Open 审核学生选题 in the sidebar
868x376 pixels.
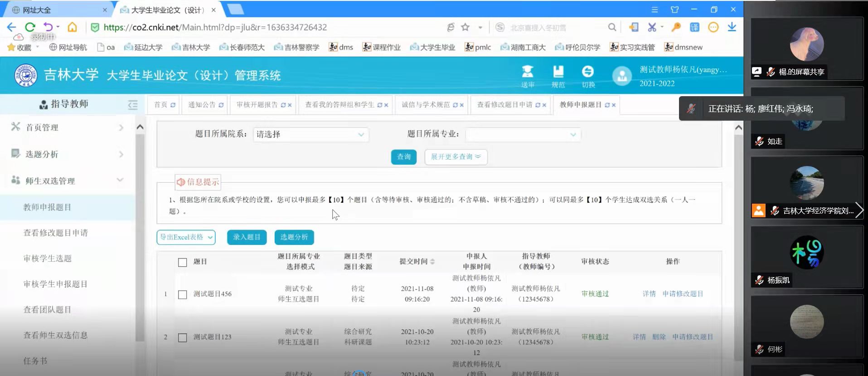point(48,259)
